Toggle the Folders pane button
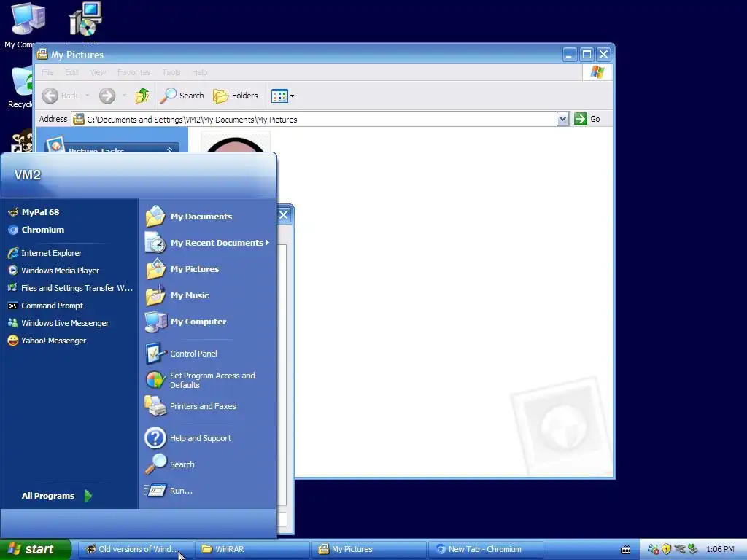747x560 pixels. [x=236, y=96]
